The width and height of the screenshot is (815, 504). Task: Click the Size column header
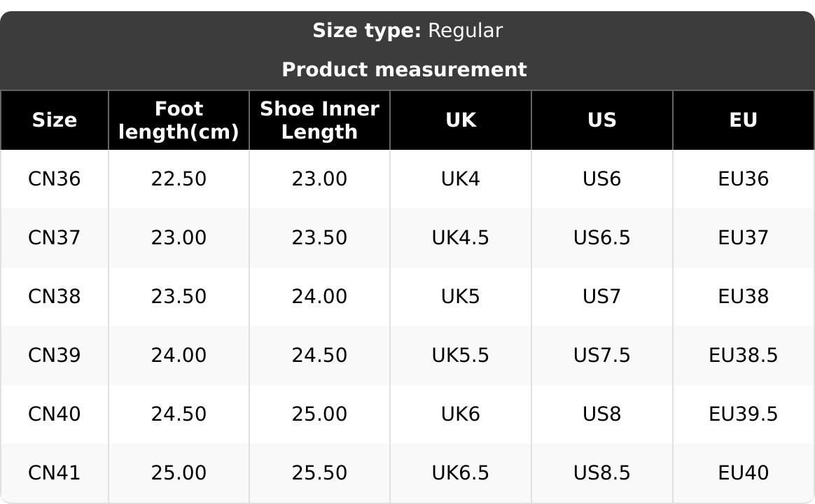[54, 120]
